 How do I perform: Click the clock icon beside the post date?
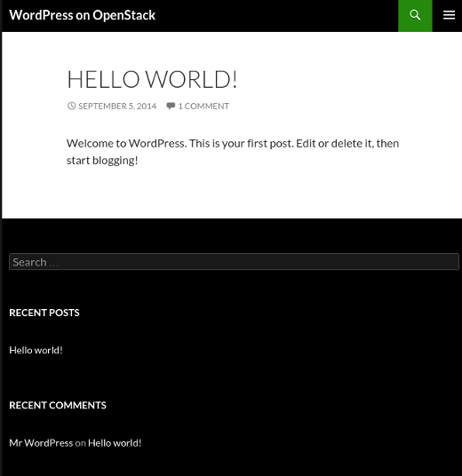[x=71, y=106]
